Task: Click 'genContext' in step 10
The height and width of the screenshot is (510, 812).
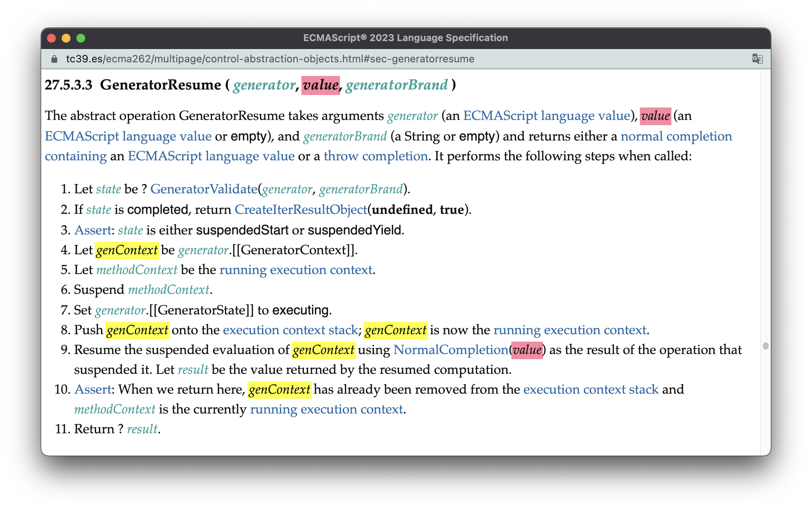Action: tap(279, 389)
